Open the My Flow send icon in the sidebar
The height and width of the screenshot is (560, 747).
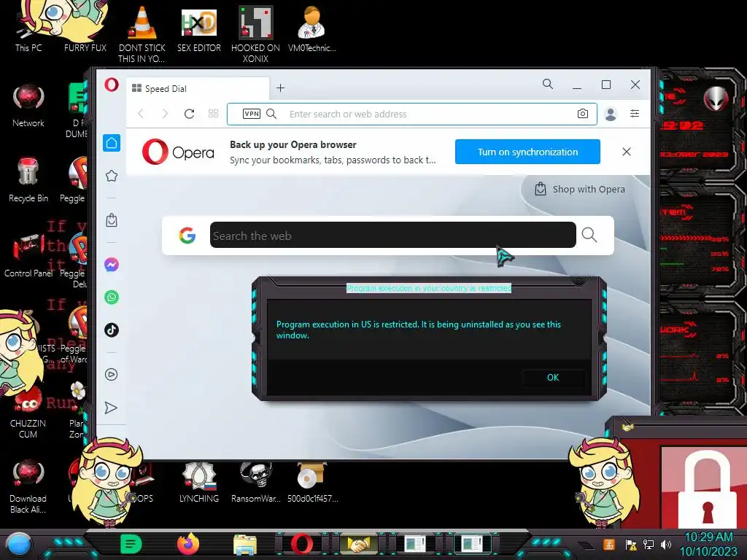pyautogui.click(x=111, y=408)
